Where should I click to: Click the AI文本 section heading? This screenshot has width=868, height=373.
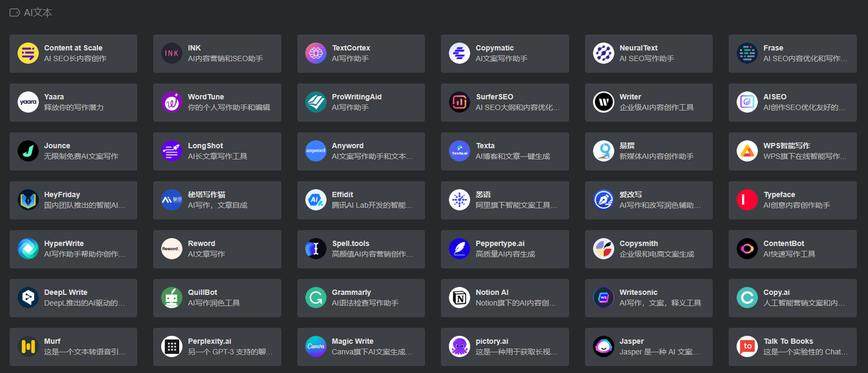[x=38, y=12]
